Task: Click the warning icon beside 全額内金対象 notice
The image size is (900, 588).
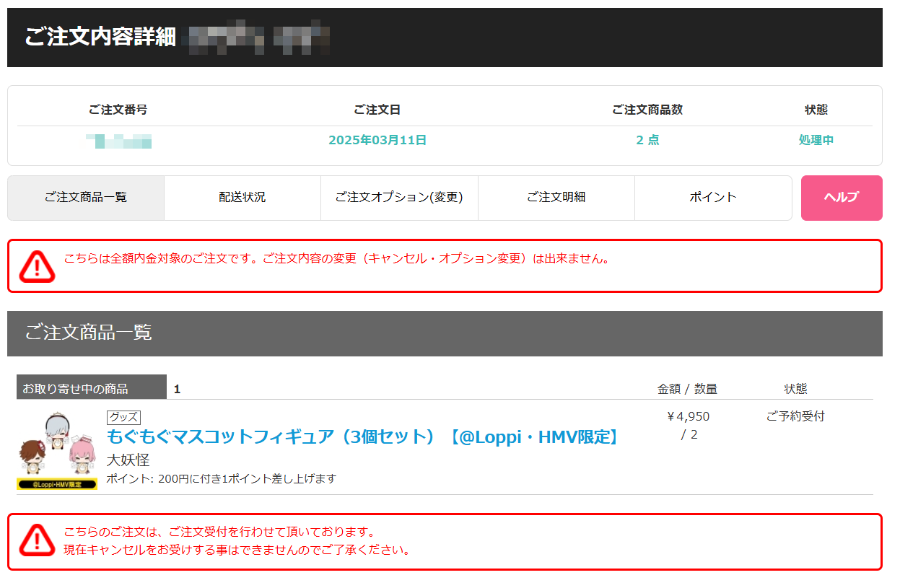Action: tap(37, 266)
